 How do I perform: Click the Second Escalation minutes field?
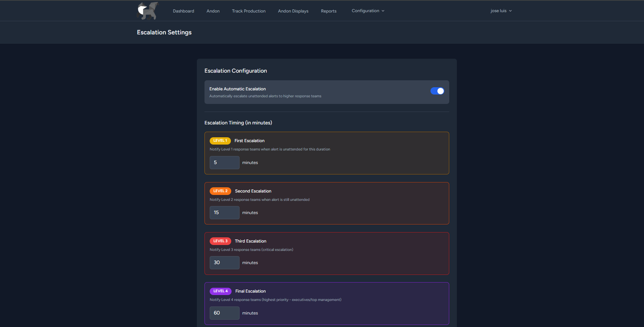224,213
